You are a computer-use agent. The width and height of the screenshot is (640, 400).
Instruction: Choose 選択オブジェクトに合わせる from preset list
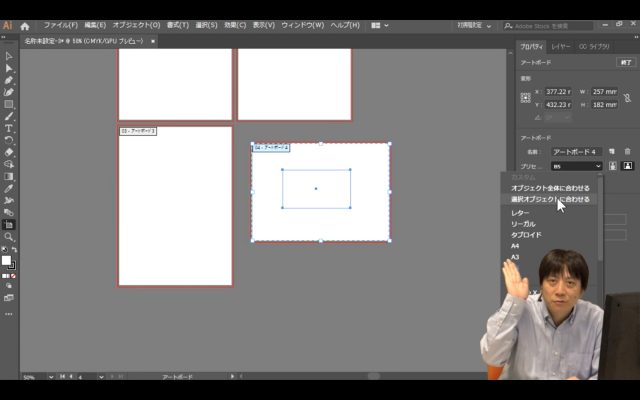pyautogui.click(x=550, y=199)
